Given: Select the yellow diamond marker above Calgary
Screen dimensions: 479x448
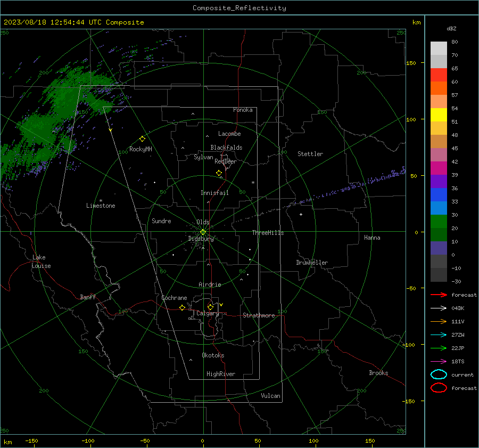Looking at the screenshot, I should click(x=210, y=307).
